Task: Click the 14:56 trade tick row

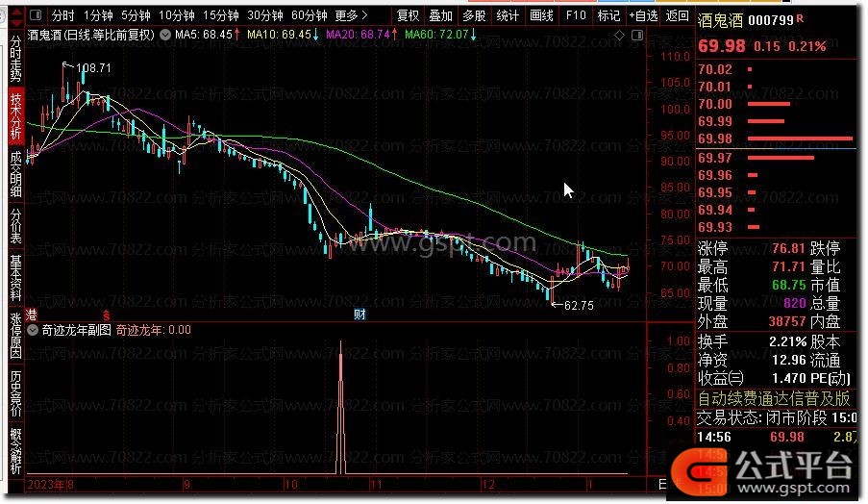Action: click(x=778, y=437)
